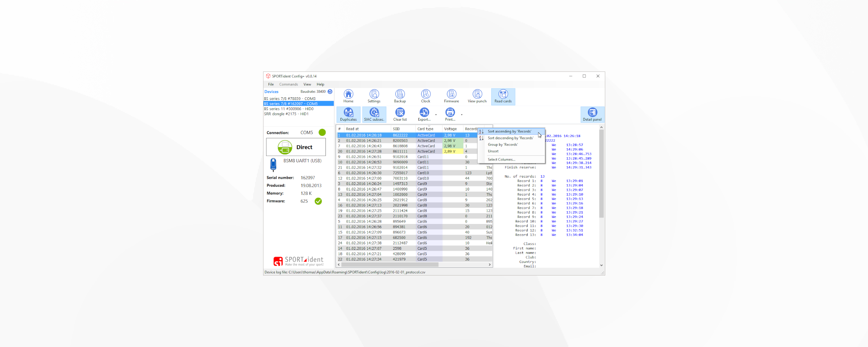Viewport: 868px width, 347px height.
Task: Select device BS series 11 #300986 - HID0
Action: (298, 109)
